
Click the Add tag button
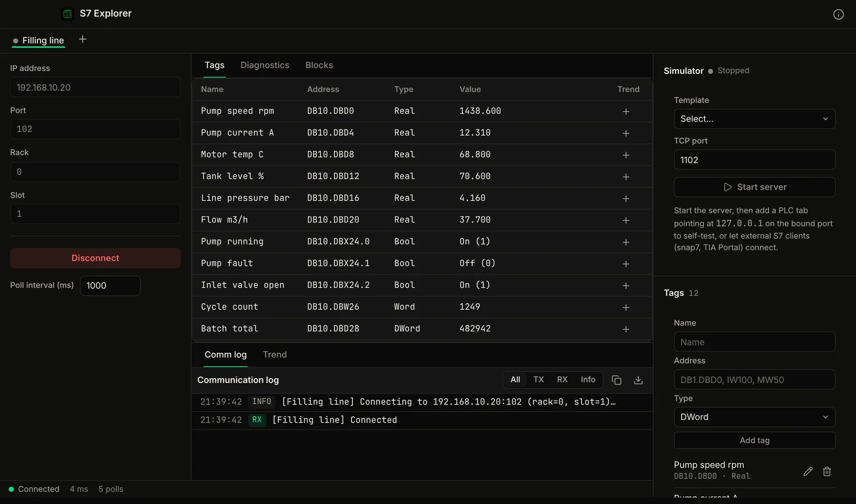pyautogui.click(x=754, y=440)
